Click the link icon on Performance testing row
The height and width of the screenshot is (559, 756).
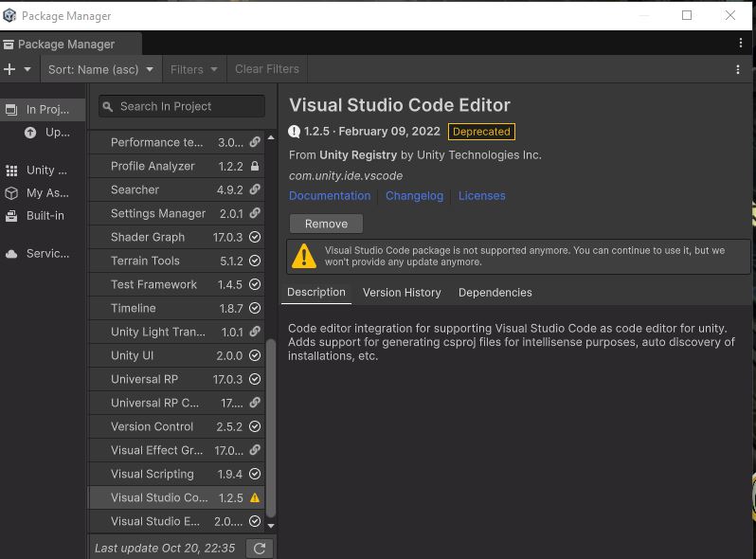255,142
